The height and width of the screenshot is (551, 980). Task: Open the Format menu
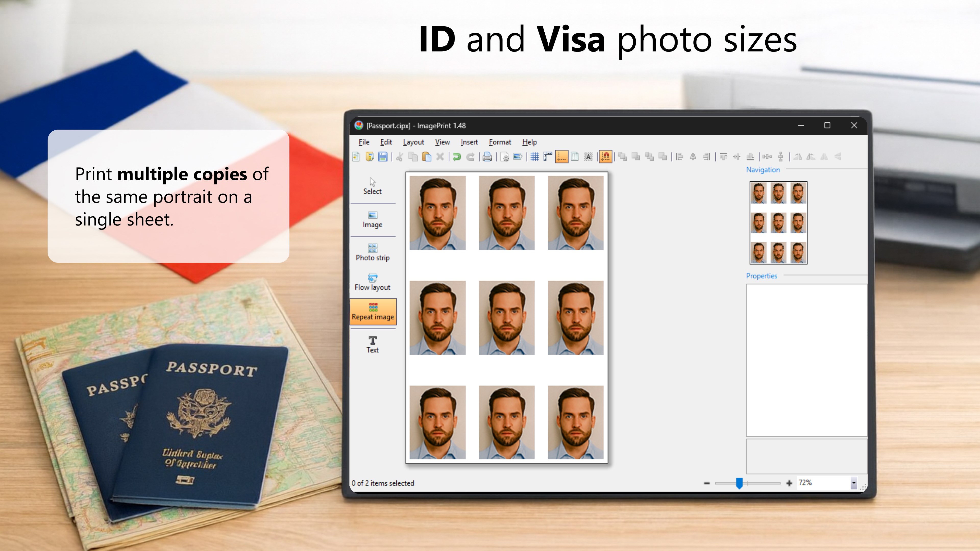(x=500, y=142)
